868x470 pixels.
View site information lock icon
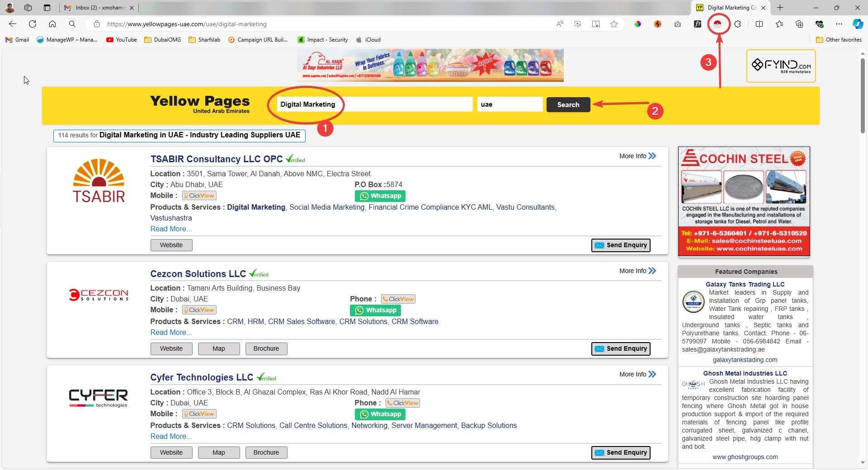(96, 24)
